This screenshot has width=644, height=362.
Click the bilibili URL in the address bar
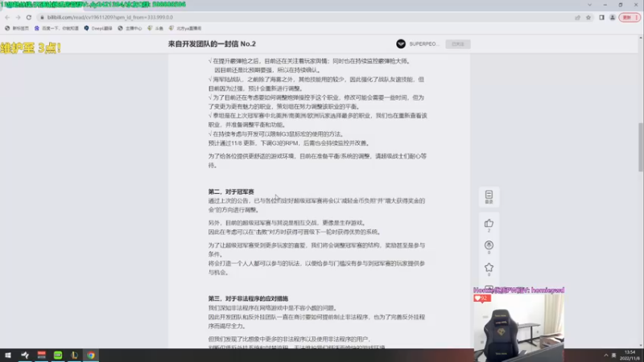[109, 17]
